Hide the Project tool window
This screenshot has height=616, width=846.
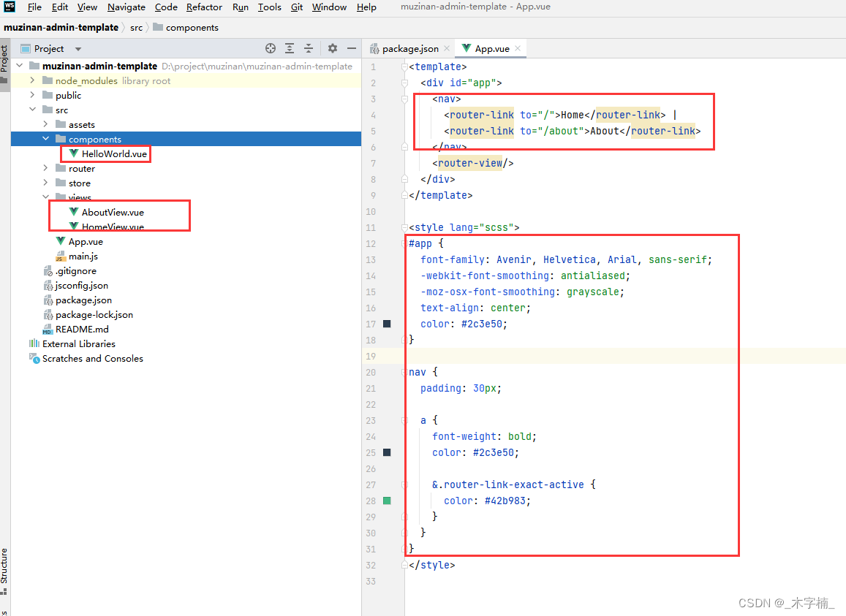pyautogui.click(x=351, y=48)
